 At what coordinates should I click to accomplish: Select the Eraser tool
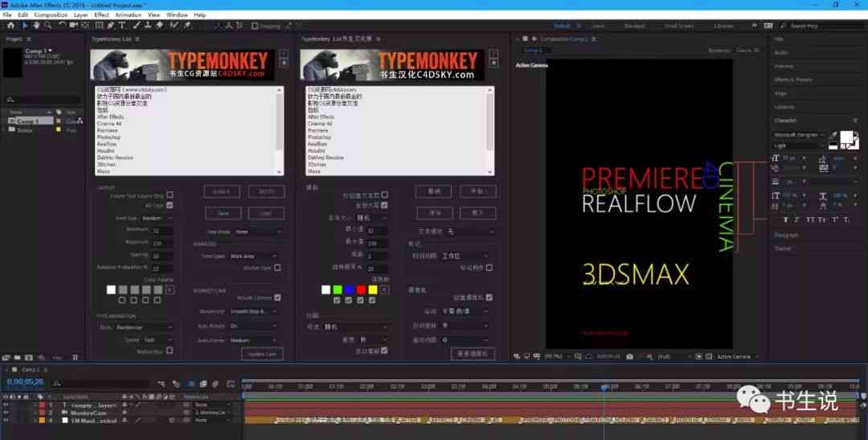click(x=159, y=26)
